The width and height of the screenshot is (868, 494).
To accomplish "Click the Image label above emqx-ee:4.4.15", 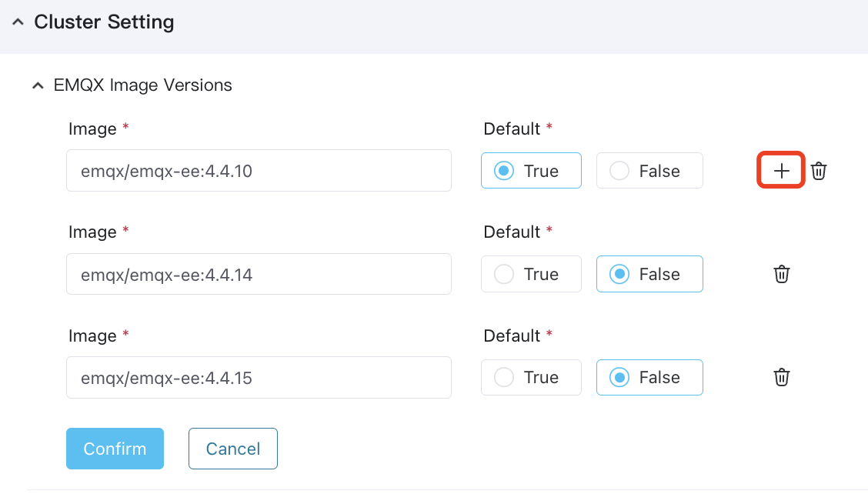I will [92, 336].
